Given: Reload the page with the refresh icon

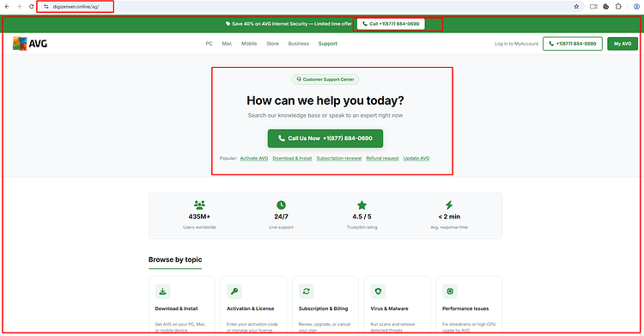Looking at the screenshot, I should (31, 7).
